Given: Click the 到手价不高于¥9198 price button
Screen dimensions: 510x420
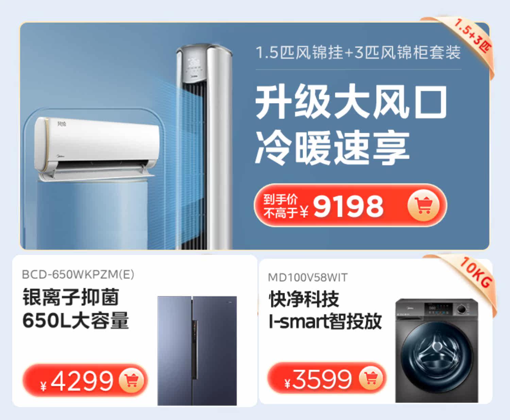Looking at the screenshot, I should point(350,205).
